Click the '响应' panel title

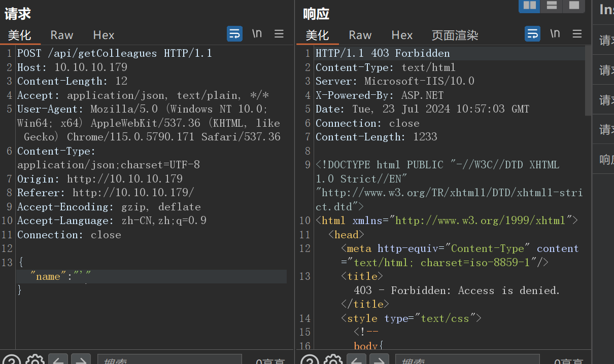coord(316,14)
